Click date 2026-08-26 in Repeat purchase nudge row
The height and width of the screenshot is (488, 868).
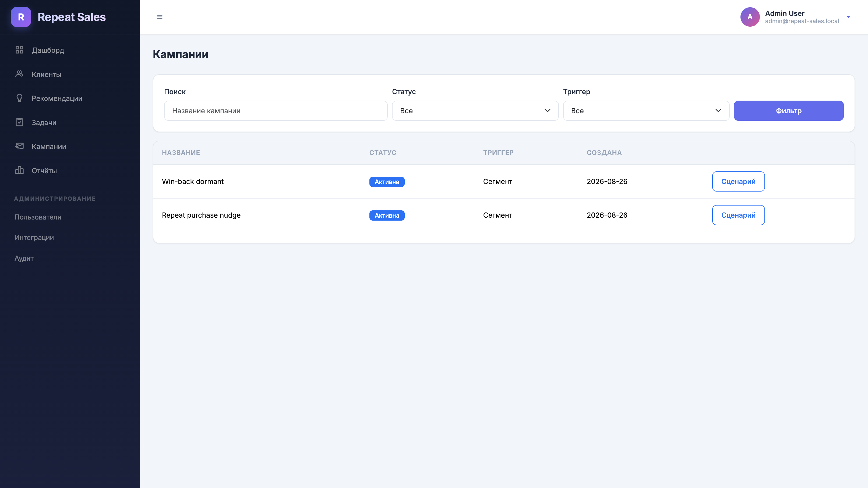coord(607,215)
